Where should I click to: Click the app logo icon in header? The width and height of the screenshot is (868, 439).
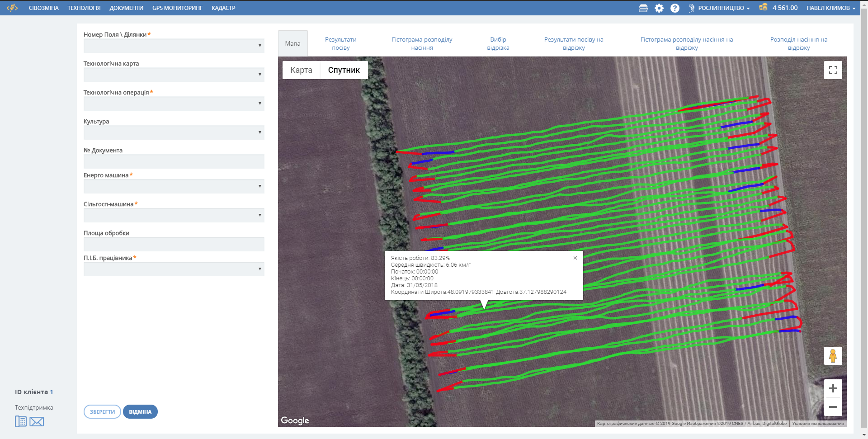coord(12,8)
